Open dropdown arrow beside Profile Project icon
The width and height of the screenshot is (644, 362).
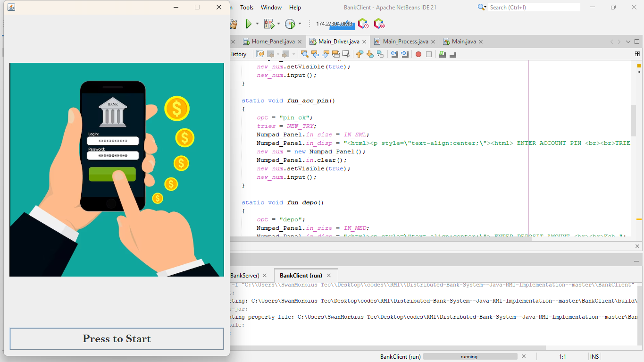tap(300, 24)
